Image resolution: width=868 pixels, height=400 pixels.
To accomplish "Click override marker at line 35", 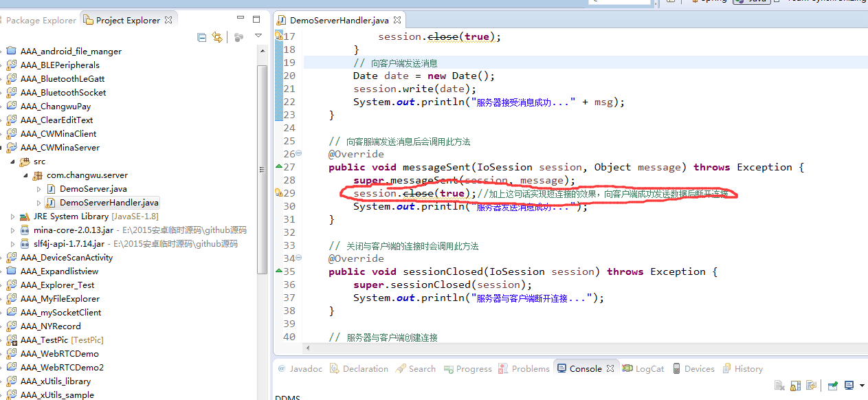I will click(278, 271).
